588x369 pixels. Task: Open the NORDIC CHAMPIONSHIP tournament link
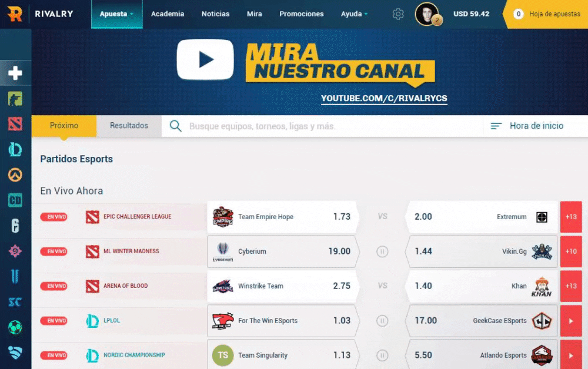coord(134,355)
